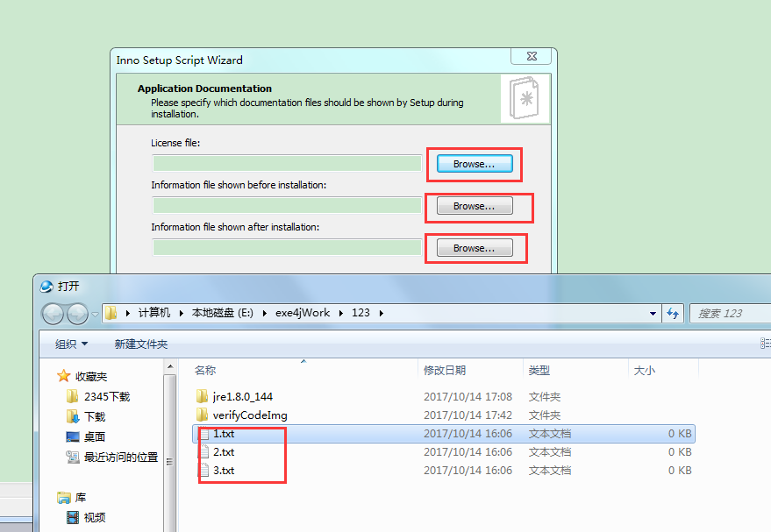Select the verifyCodeImg folder
The height and width of the screenshot is (532, 771).
click(443, 415)
